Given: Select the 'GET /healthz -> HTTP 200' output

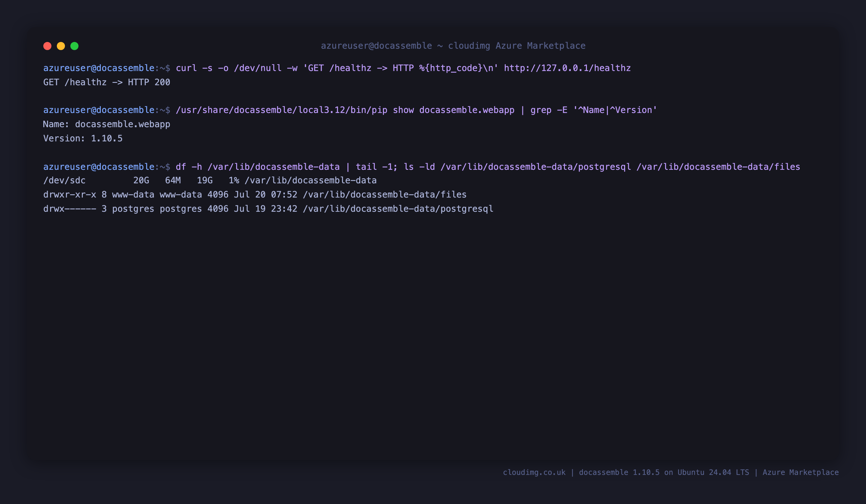Looking at the screenshot, I should tap(107, 83).
